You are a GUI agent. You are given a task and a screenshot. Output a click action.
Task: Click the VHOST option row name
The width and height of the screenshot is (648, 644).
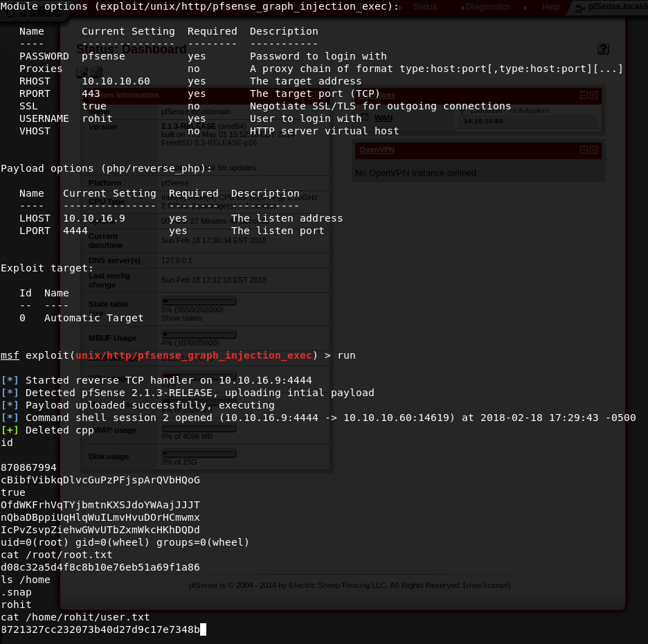35,131
